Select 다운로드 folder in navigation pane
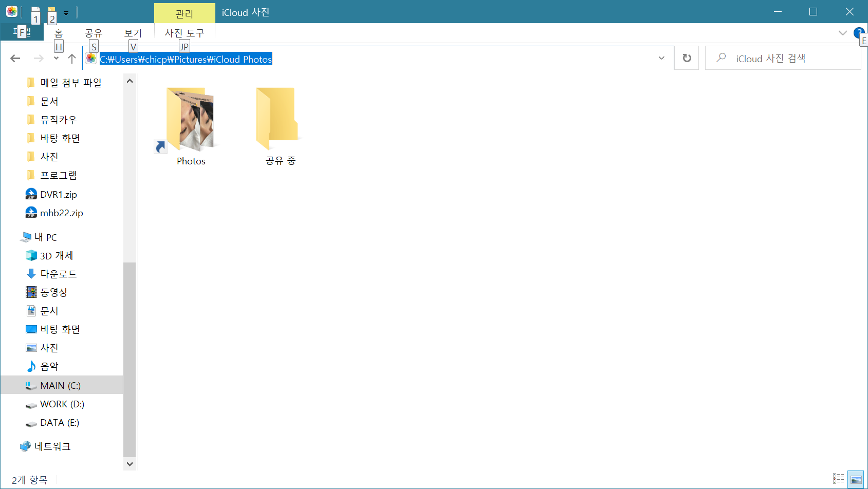This screenshot has height=489, width=868. (58, 274)
